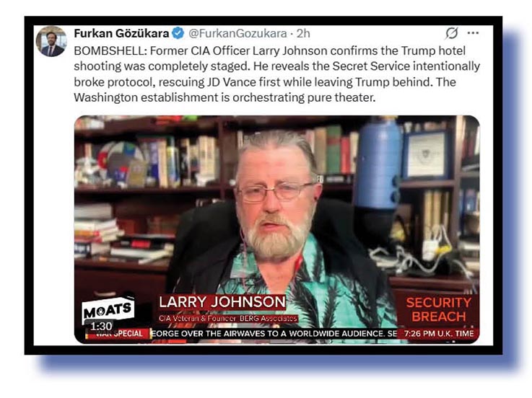Viewport: 532px width, 398px height.
Task: Click the WAR SPECIAL ticker tag
Action: tap(118, 334)
